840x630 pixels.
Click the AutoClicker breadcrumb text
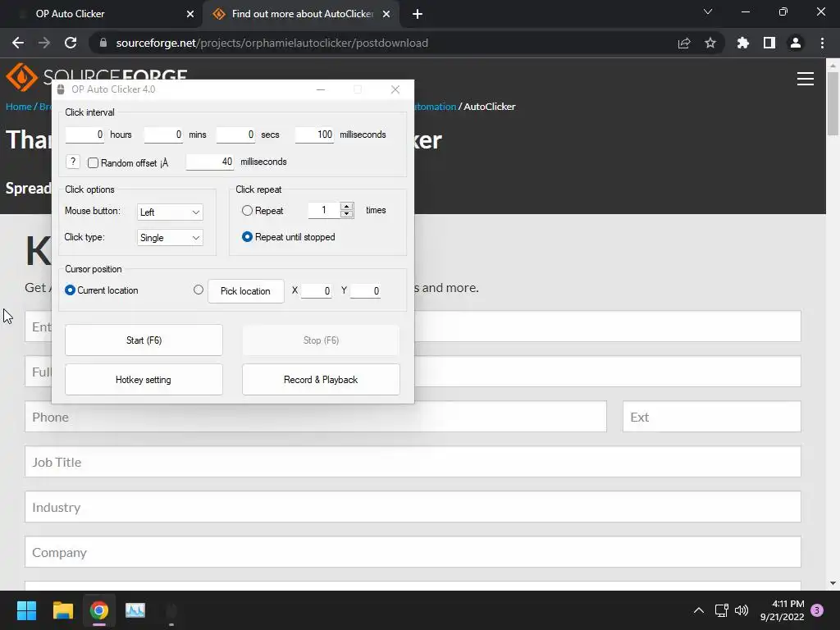pos(489,107)
